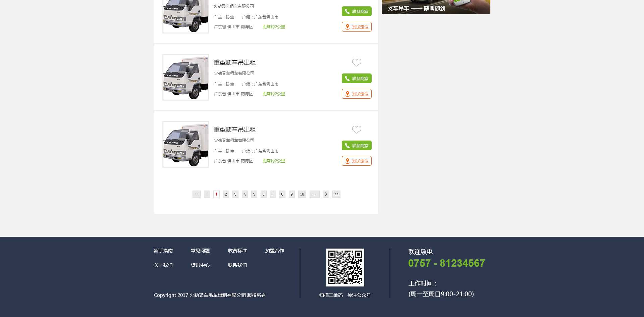
Task: Jump to last page with double-right arrows
Action: 336,194
